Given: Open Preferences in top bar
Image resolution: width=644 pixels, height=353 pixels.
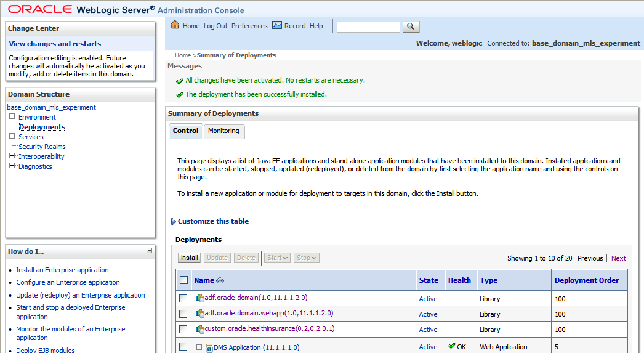Looking at the screenshot, I should [249, 26].
